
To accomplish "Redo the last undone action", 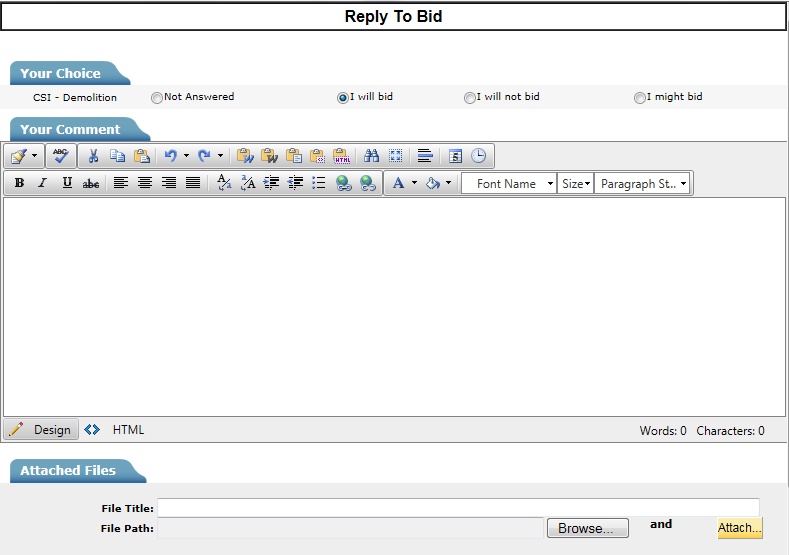I will click(204, 156).
